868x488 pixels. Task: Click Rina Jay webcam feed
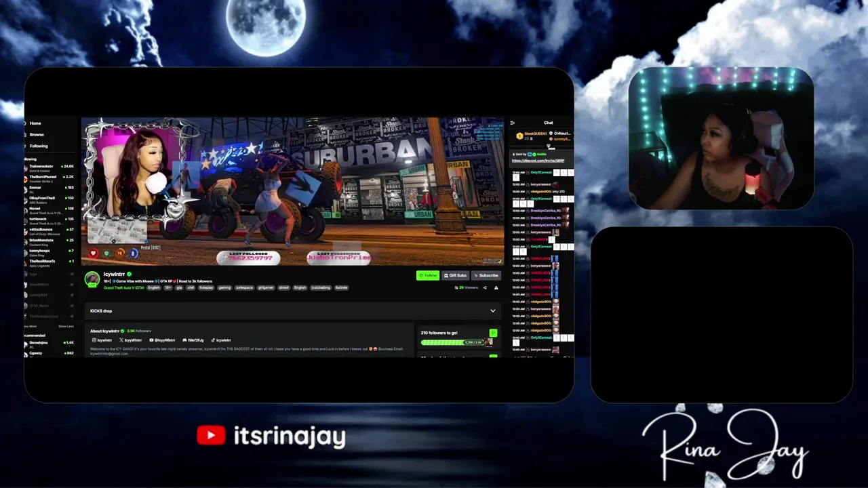[x=721, y=138]
